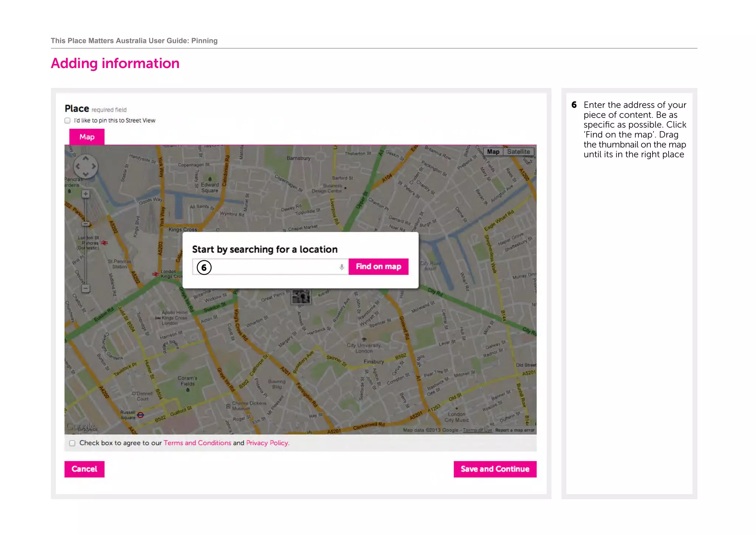Tick the 'pin this to Street View' checkbox
This screenshot has height=535, width=756.
coord(67,120)
